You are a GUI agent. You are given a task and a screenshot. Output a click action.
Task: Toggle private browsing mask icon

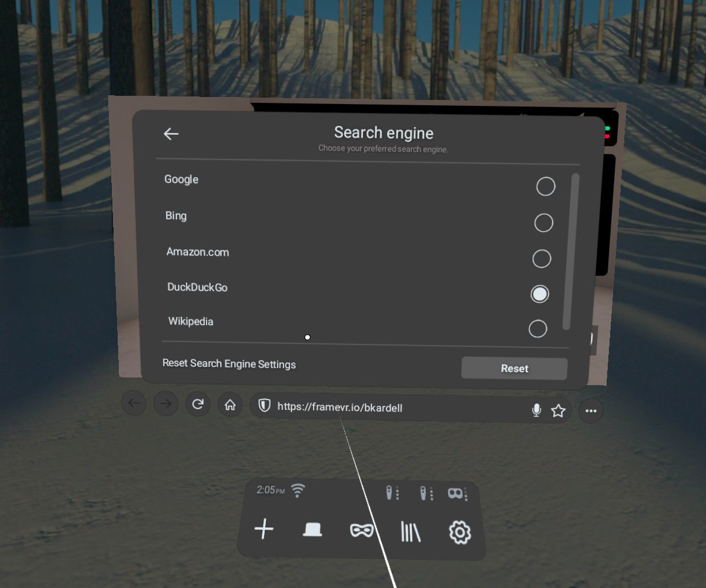point(362,531)
